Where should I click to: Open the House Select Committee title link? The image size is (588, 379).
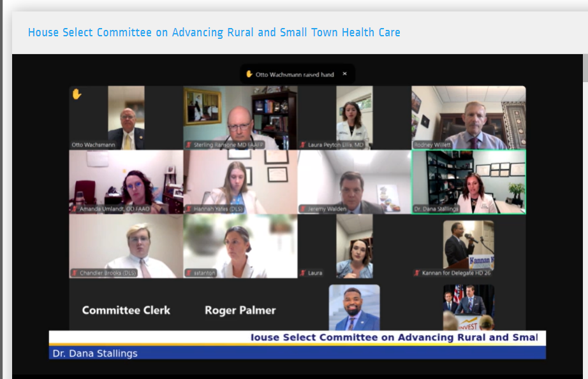[x=214, y=32]
